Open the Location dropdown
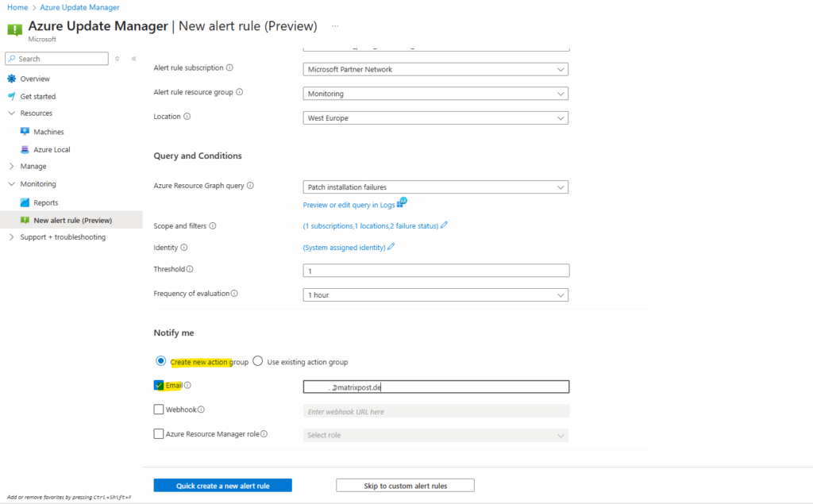Image resolution: width=813 pixels, height=504 pixels. [x=436, y=118]
